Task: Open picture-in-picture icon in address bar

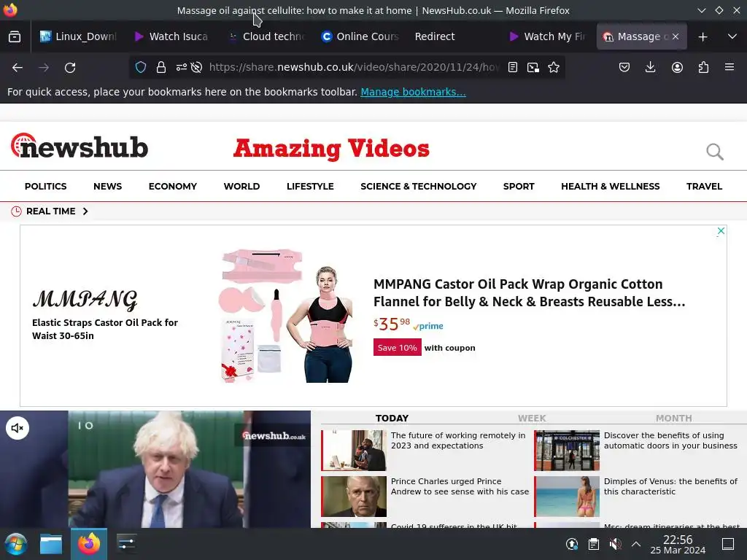Action: 533,67
